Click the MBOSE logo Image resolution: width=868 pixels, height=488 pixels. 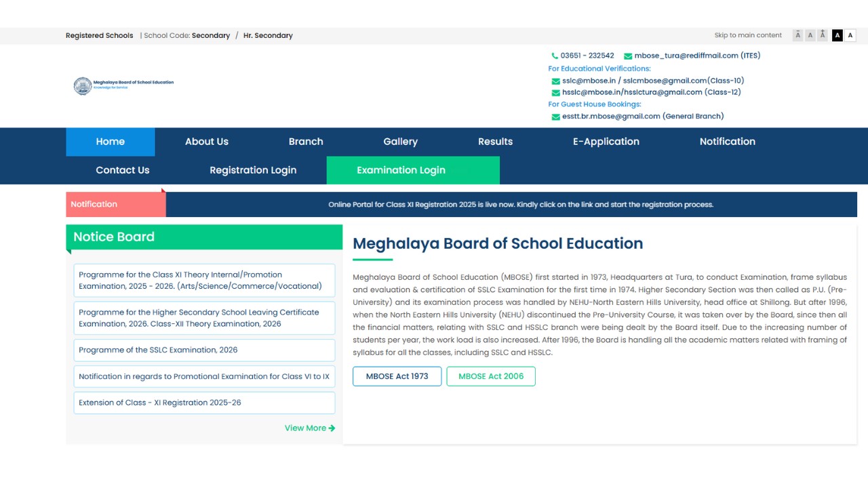(x=83, y=86)
